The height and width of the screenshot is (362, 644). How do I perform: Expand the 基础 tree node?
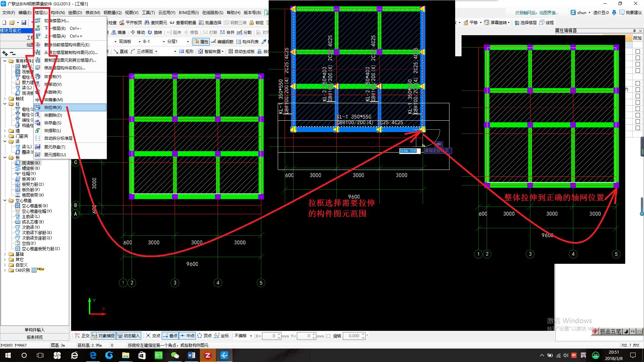pyautogui.click(x=5, y=254)
